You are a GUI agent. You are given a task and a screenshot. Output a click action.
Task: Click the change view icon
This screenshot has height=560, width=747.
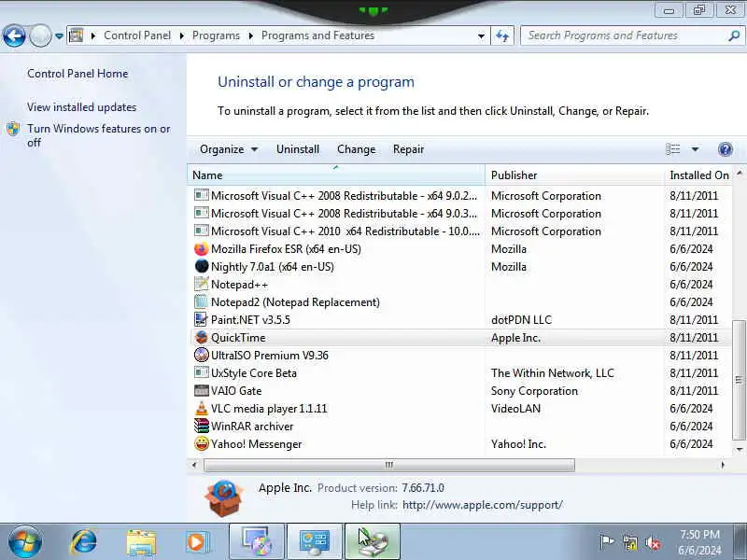(x=672, y=149)
